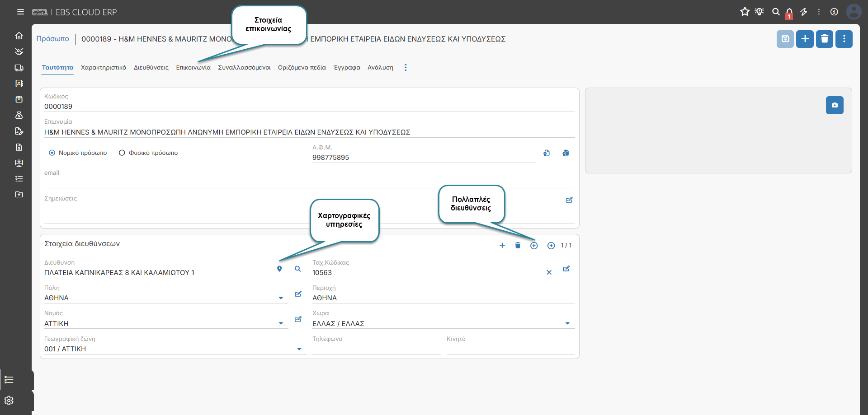Image resolution: width=868 pixels, height=415 pixels.
Task: Open the monitor download module in sidebar
Action: pos(19,163)
